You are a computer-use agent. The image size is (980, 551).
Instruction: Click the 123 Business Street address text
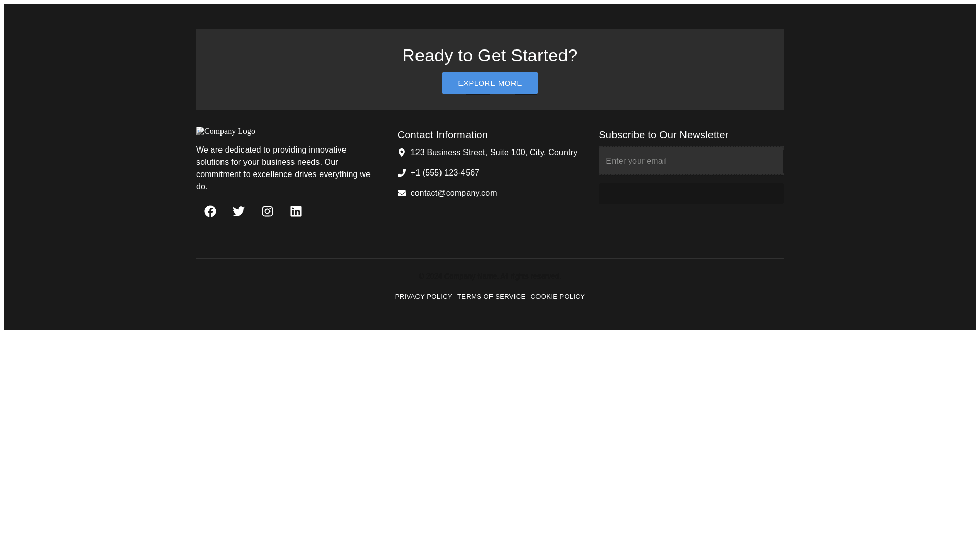[494, 153]
